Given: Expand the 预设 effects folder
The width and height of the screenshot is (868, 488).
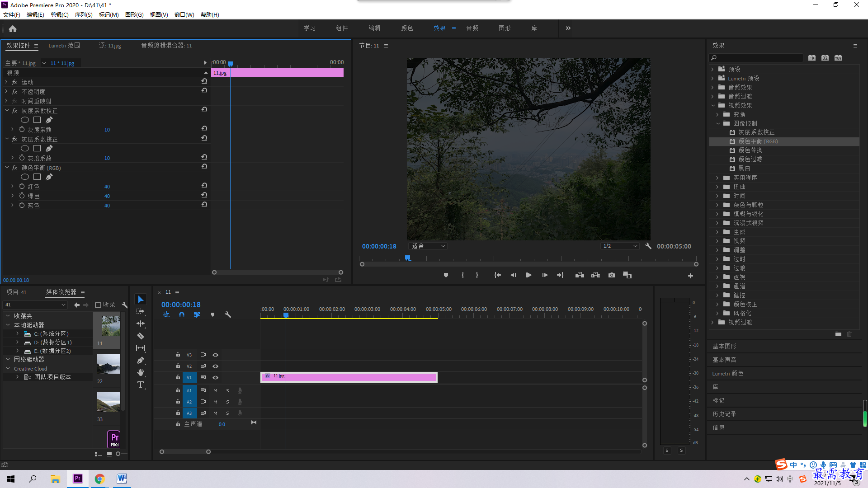Looking at the screenshot, I should pyautogui.click(x=712, y=69).
